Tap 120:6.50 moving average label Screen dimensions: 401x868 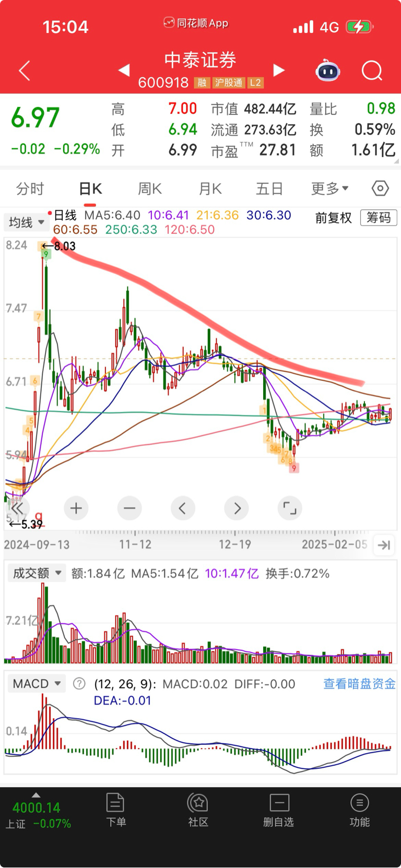pyautogui.click(x=190, y=230)
